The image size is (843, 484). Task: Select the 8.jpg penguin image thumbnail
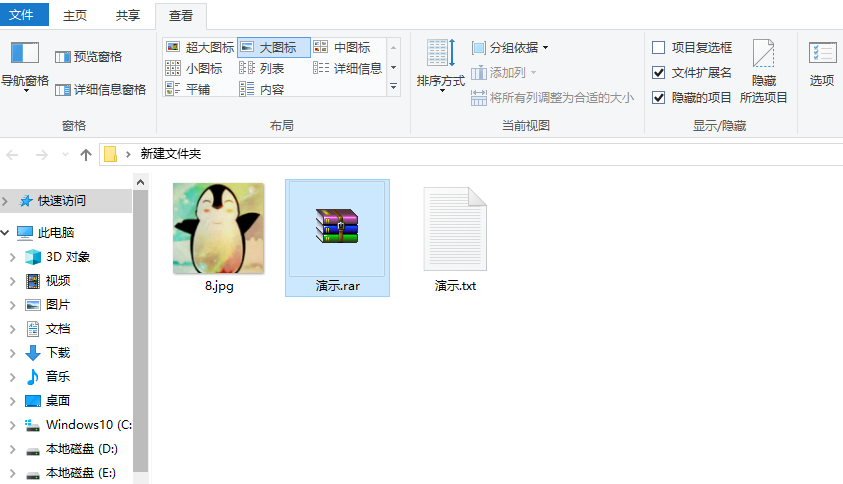(218, 230)
